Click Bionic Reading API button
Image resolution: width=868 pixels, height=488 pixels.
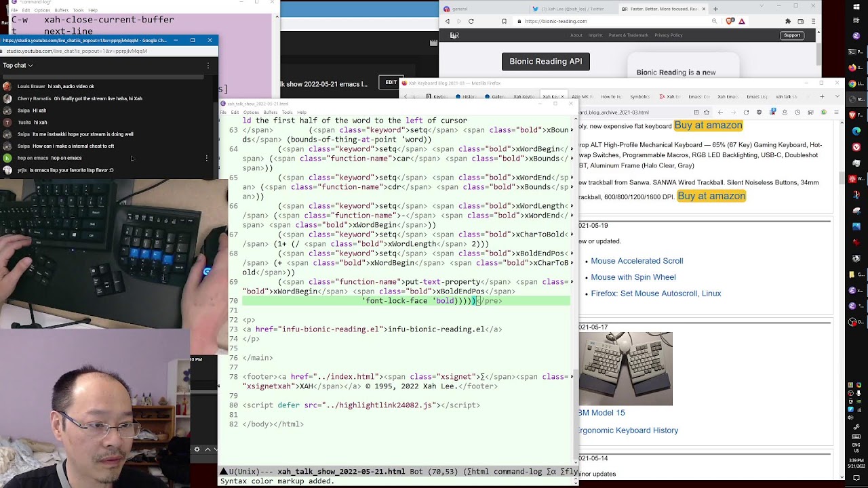tap(546, 61)
